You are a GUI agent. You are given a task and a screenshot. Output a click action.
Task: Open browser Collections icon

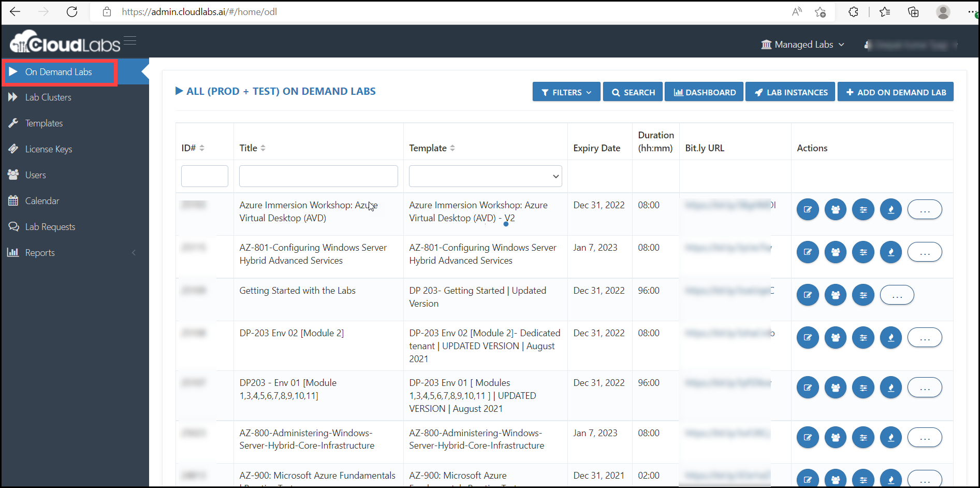(x=913, y=12)
